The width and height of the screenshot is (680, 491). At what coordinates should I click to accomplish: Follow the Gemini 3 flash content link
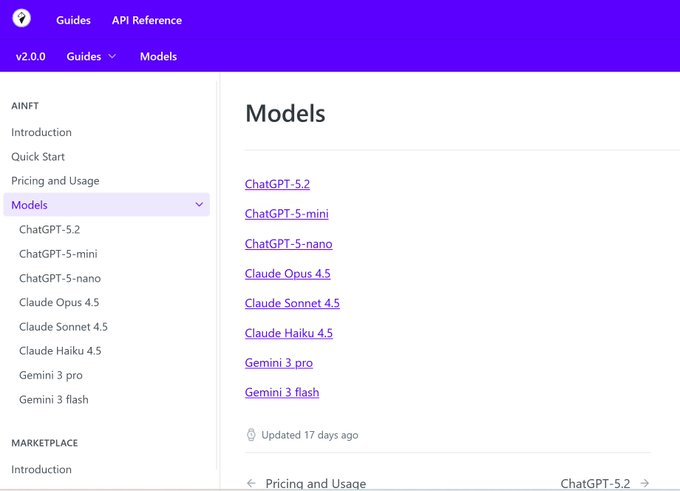(x=282, y=393)
